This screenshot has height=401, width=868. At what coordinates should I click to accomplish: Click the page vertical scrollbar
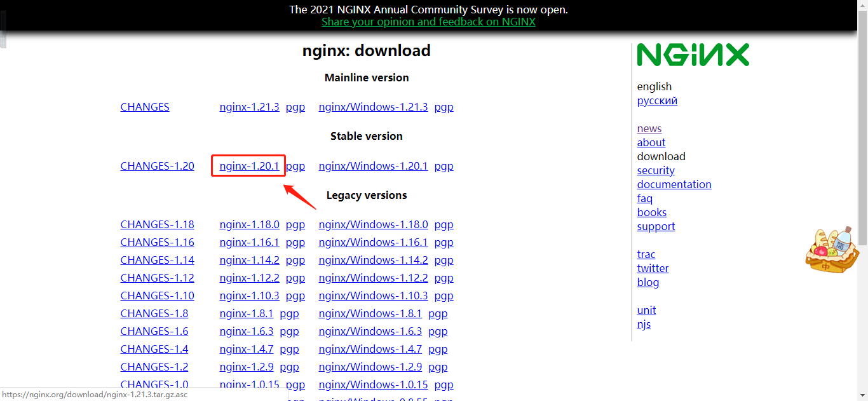(x=862, y=127)
